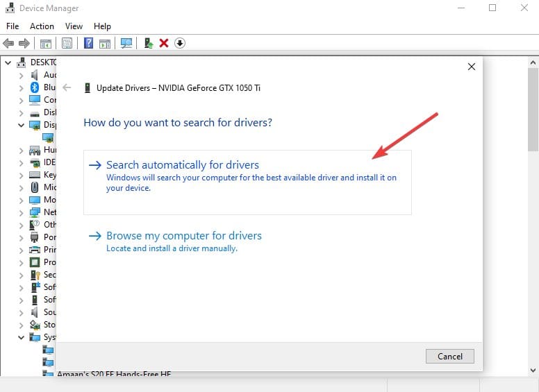Open Properties from the toolbar icon
Image resolution: width=539 pixels, height=392 pixels.
(x=67, y=43)
